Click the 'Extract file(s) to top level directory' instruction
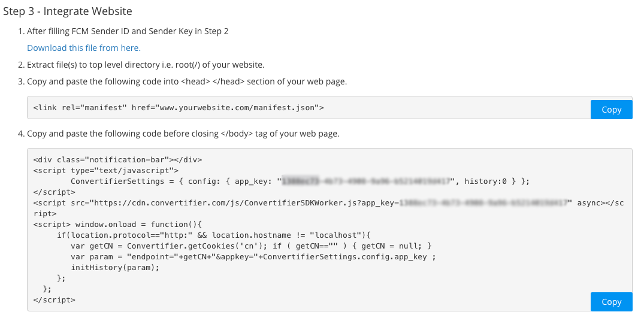Viewport: 644px width, 324px height. tap(146, 65)
